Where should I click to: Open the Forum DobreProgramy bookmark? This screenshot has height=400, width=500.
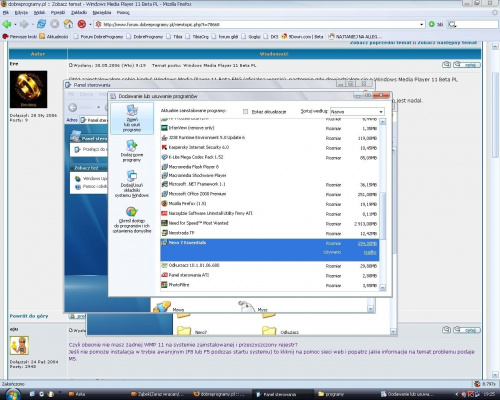(x=98, y=36)
